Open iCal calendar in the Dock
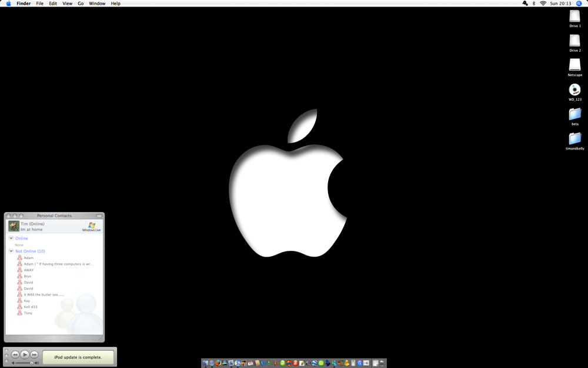Screen dimensions: 588x368 click(x=250, y=363)
